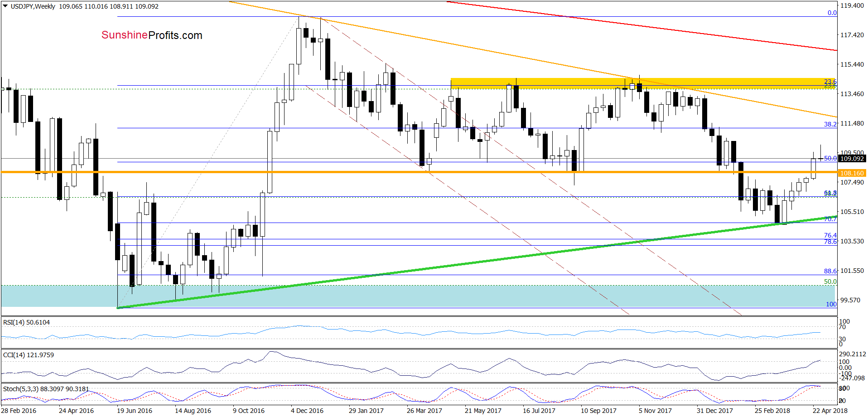Select the green rising support trendline
The width and height of the screenshot is (868, 417).
pyautogui.click(x=477, y=263)
